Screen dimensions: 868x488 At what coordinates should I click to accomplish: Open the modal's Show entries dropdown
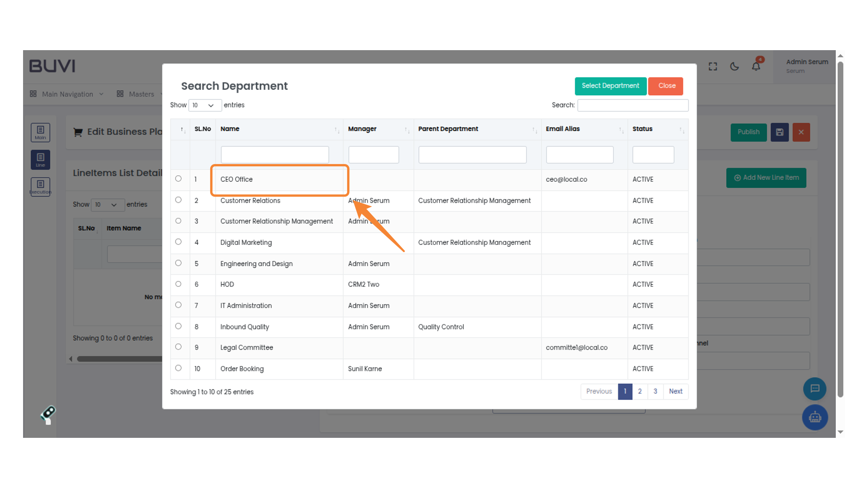pos(205,105)
